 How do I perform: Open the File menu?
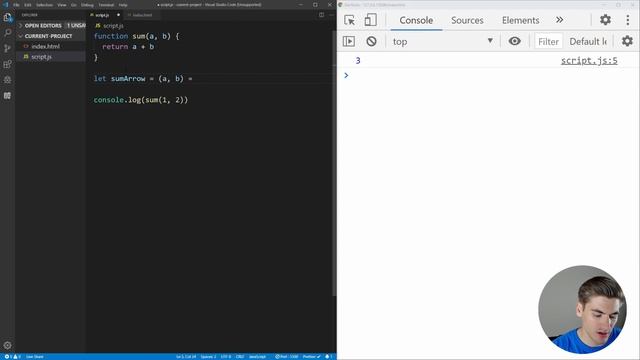click(16, 5)
